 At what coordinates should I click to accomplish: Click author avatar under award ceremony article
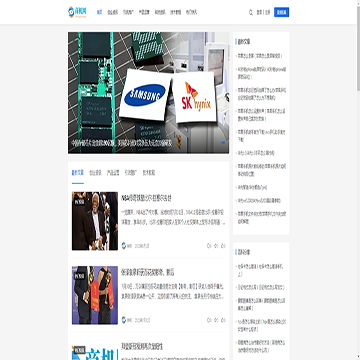point(124,320)
